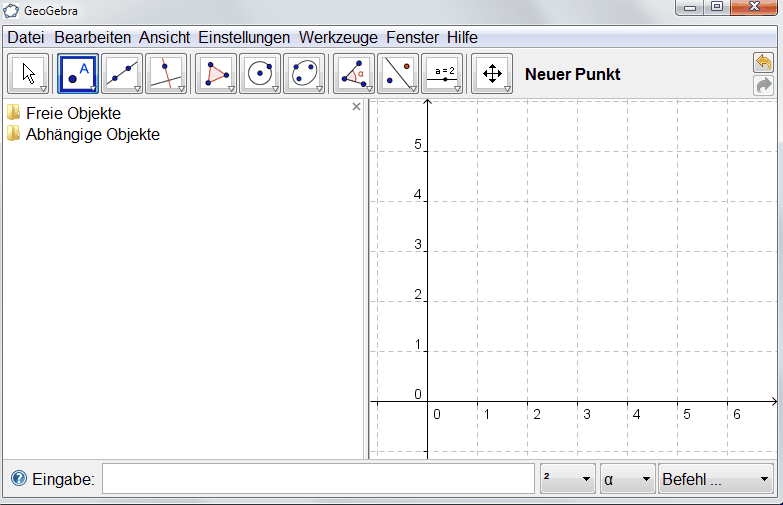Open the α Greek letter dropdown
Image resolution: width=783 pixels, height=505 pixels.
coord(627,479)
